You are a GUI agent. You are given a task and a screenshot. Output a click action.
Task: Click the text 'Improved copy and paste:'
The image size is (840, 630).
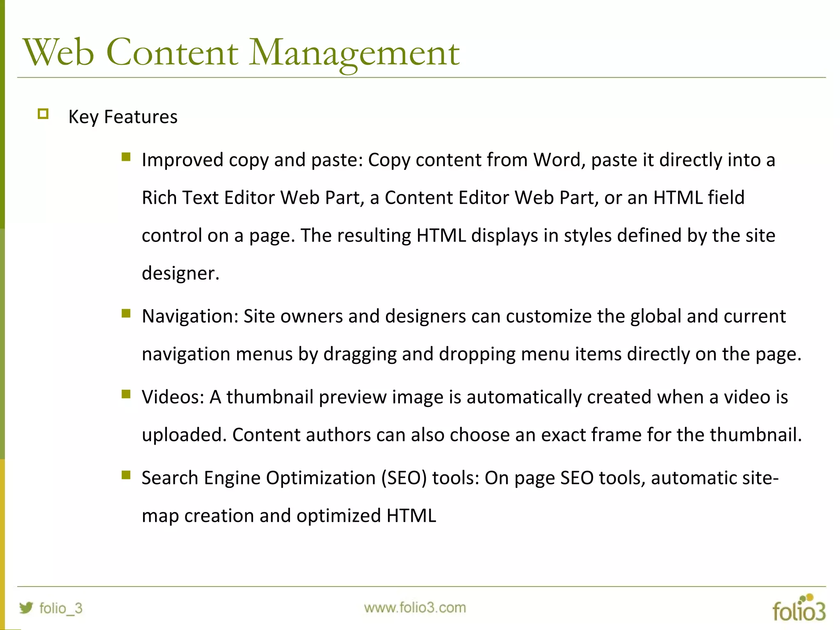coord(253,160)
